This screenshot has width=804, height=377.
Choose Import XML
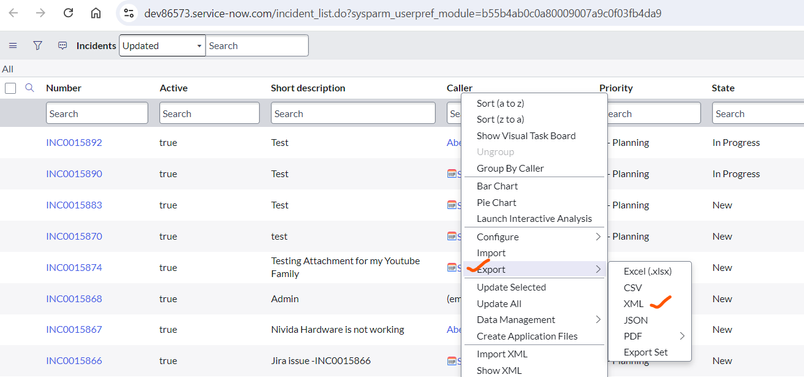pyautogui.click(x=502, y=354)
